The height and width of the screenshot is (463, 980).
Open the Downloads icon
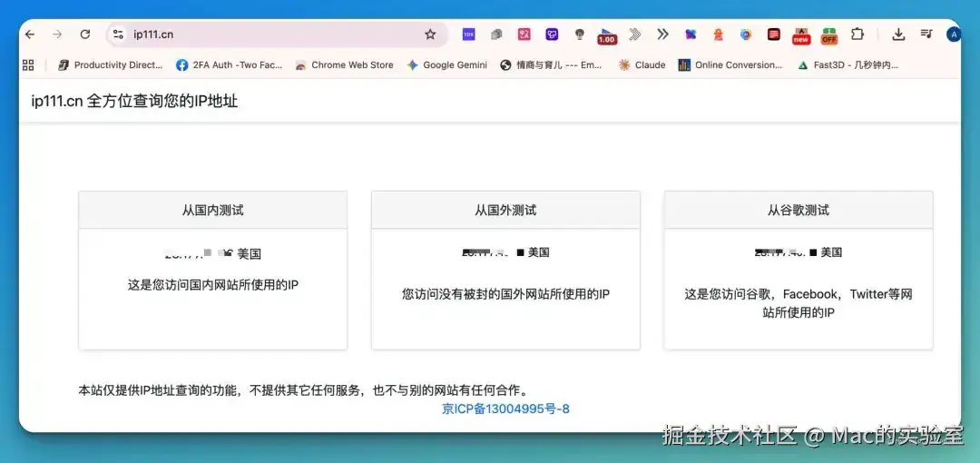(898, 34)
